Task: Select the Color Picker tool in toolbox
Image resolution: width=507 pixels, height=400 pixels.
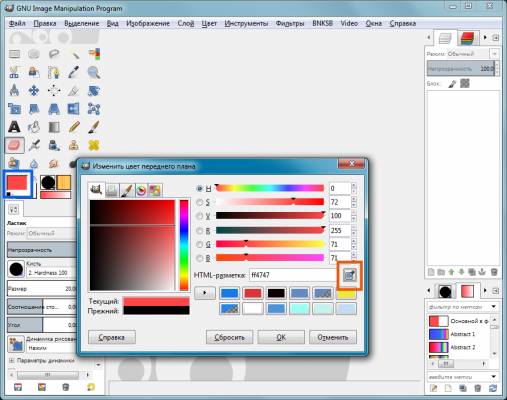Action: tap(74, 72)
